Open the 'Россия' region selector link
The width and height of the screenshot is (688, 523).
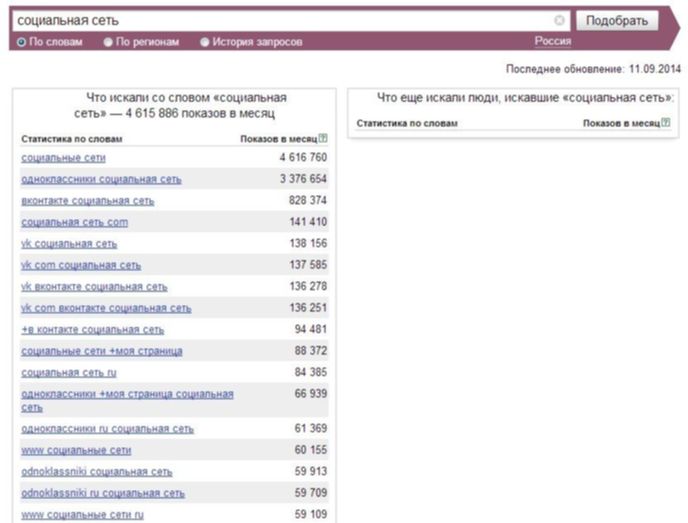[553, 41]
